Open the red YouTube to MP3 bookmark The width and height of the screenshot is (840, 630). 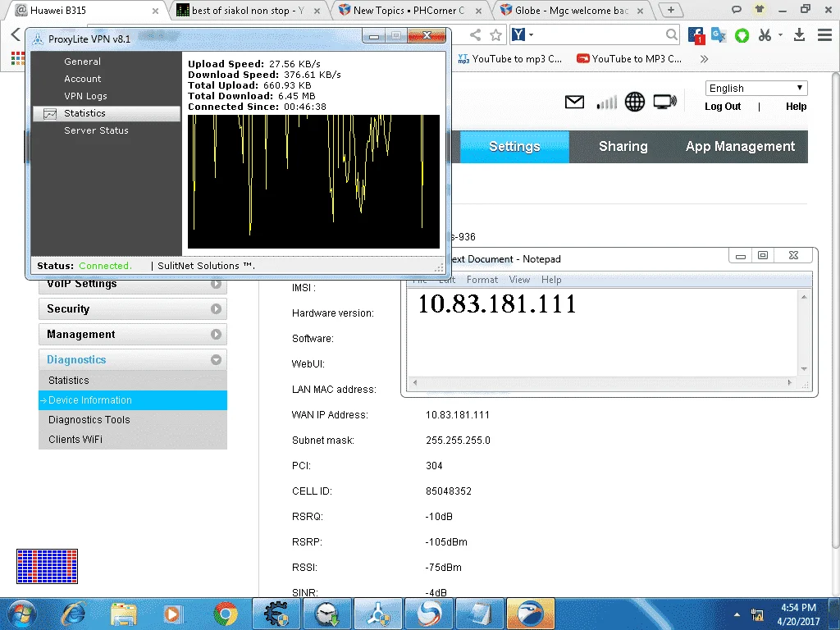[629, 59]
